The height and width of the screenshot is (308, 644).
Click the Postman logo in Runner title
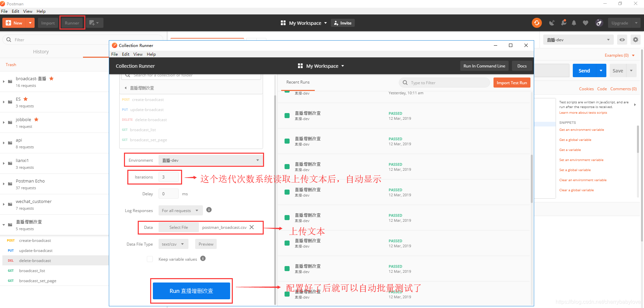click(x=115, y=45)
